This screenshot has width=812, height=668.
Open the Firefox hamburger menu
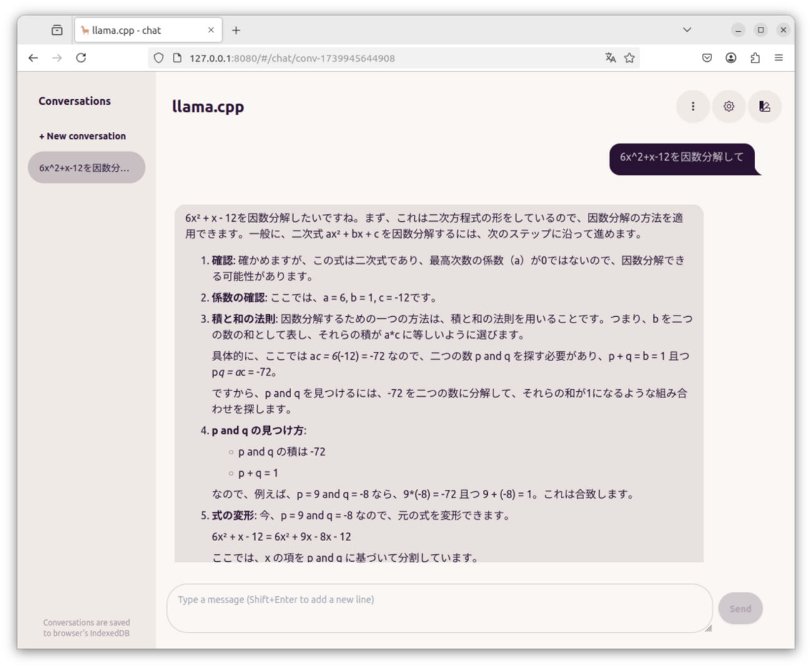tap(779, 57)
